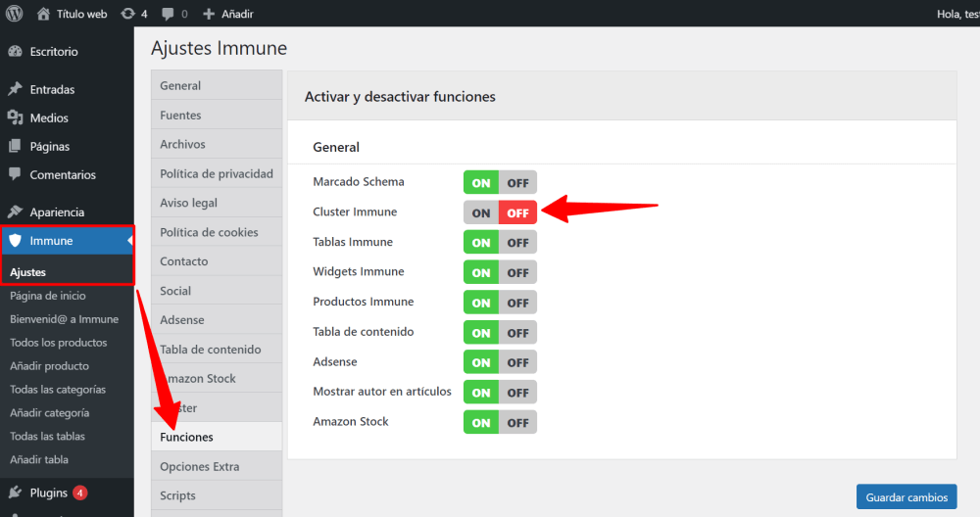The image size is (980, 517).
Task: Click the Medios media icon
Action: click(15, 117)
